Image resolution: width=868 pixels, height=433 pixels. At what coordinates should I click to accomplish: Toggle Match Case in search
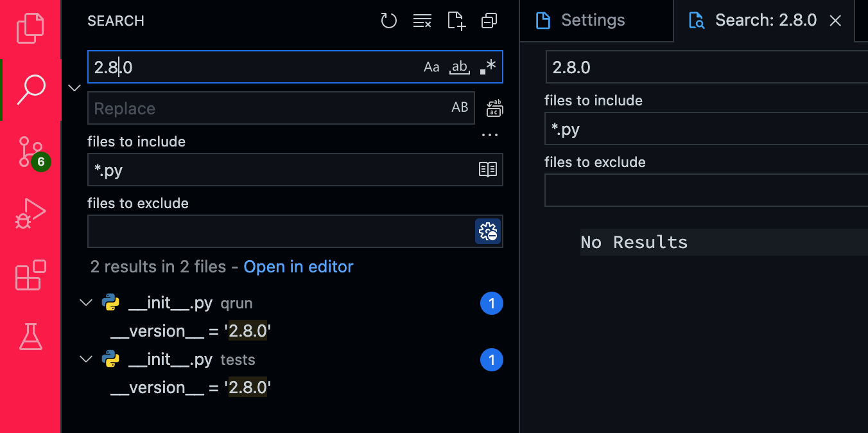431,66
